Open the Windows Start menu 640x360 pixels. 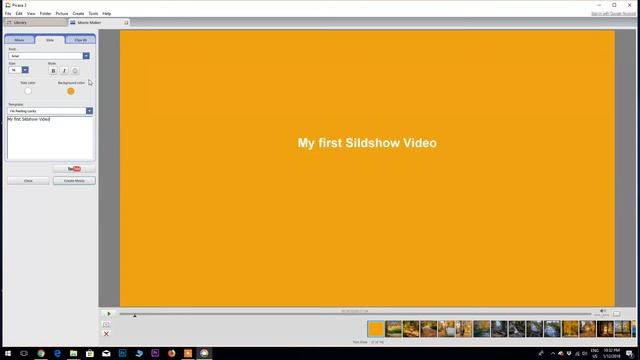point(8,353)
